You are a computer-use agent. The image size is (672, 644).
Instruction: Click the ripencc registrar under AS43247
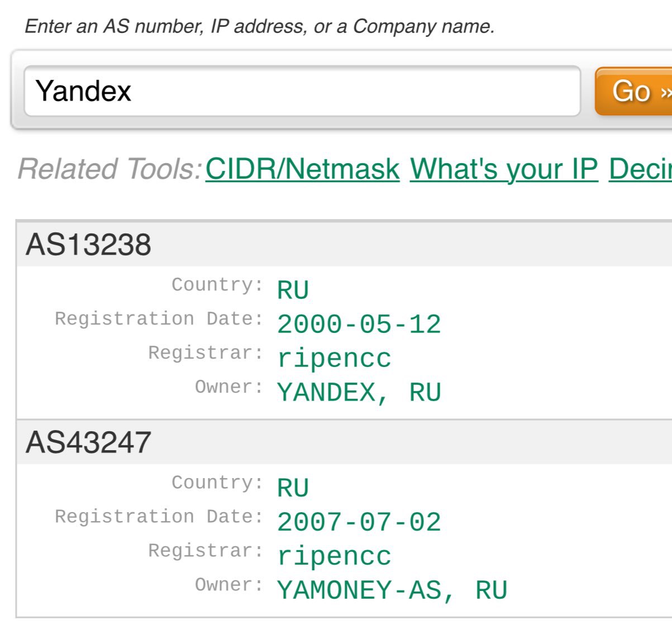tap(334, 556)
